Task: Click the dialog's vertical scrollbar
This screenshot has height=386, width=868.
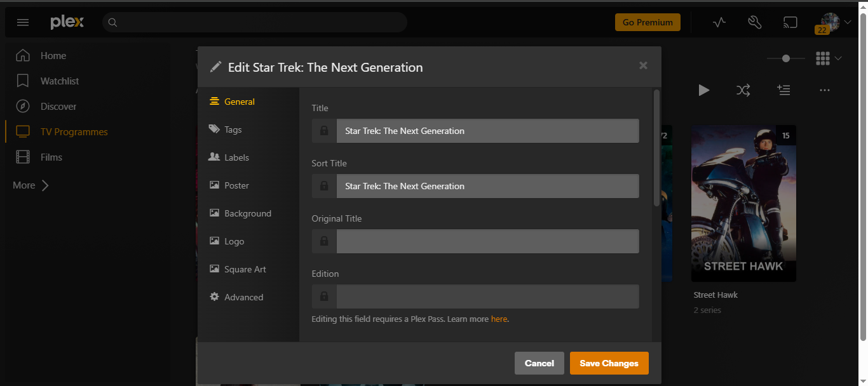Action: pyautogui.click(x=656, y=148)
